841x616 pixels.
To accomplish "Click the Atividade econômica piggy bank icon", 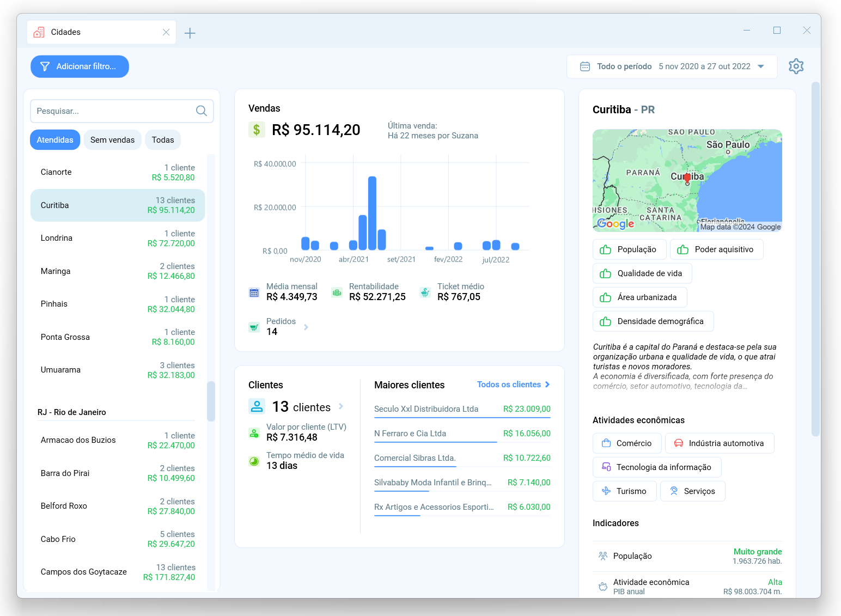I will tap(603, 587).
